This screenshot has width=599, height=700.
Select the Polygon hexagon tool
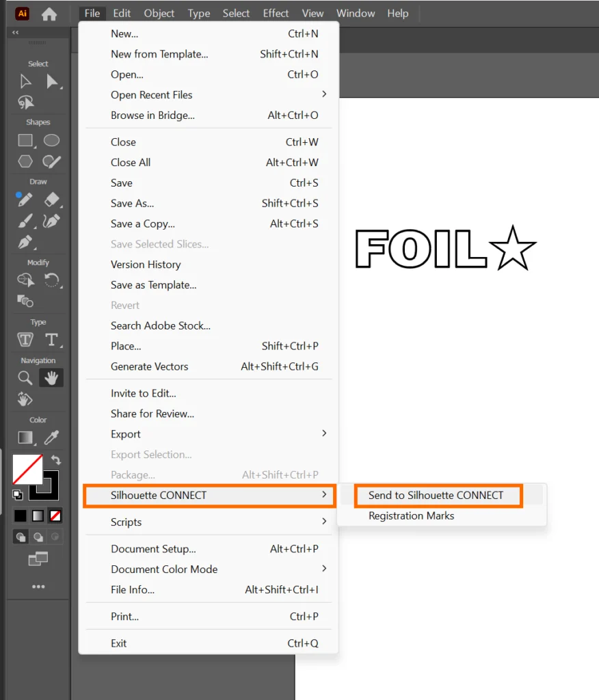coord(25,161)
